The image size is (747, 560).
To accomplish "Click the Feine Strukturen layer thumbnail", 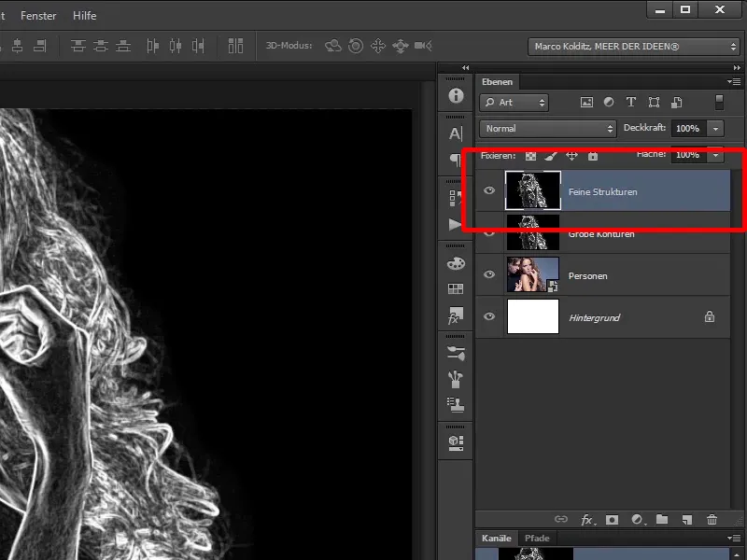I will point(532,190).
